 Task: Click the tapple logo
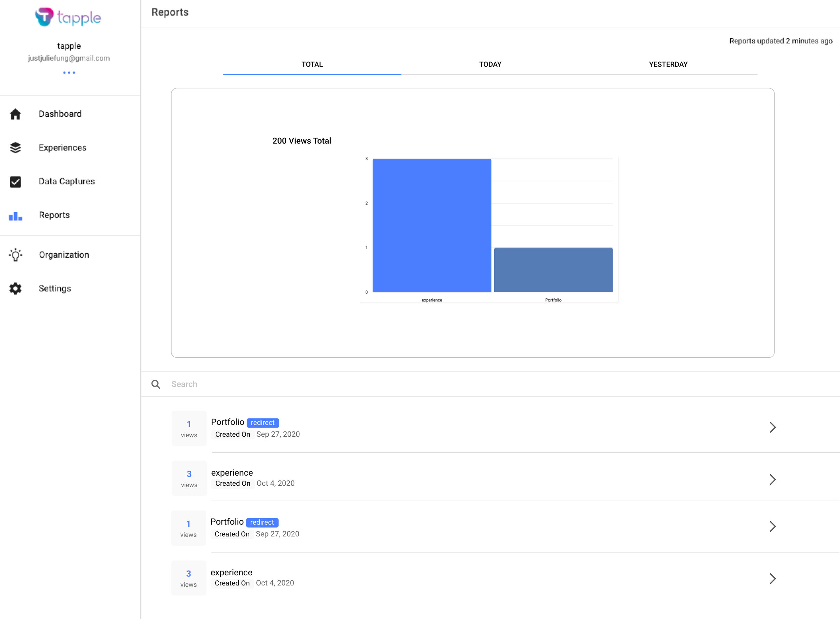pos(68,17)
